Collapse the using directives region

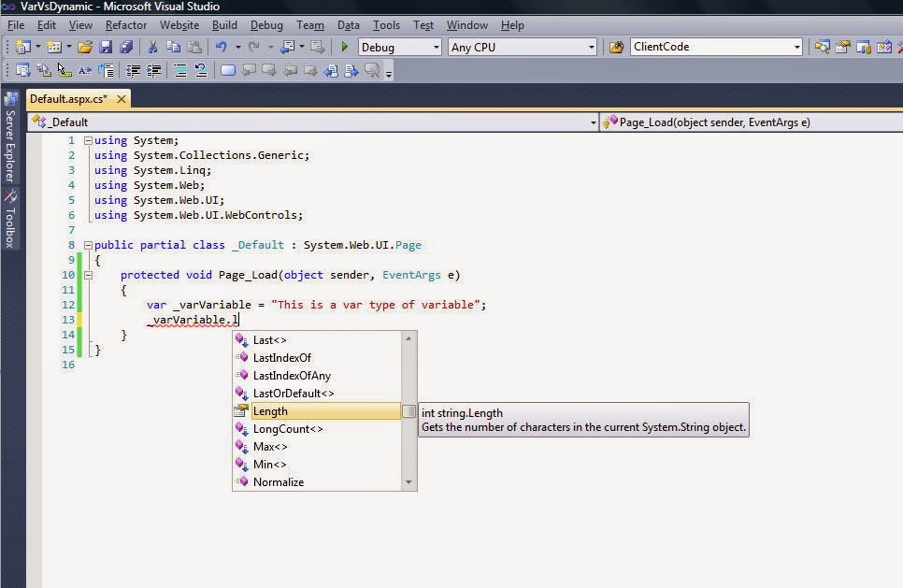coord(88,140)
